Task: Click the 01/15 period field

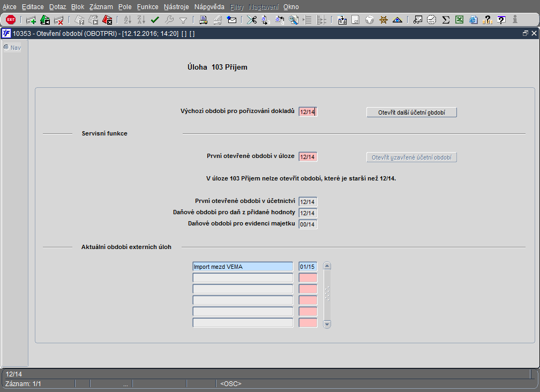Action: pos(307,267)
